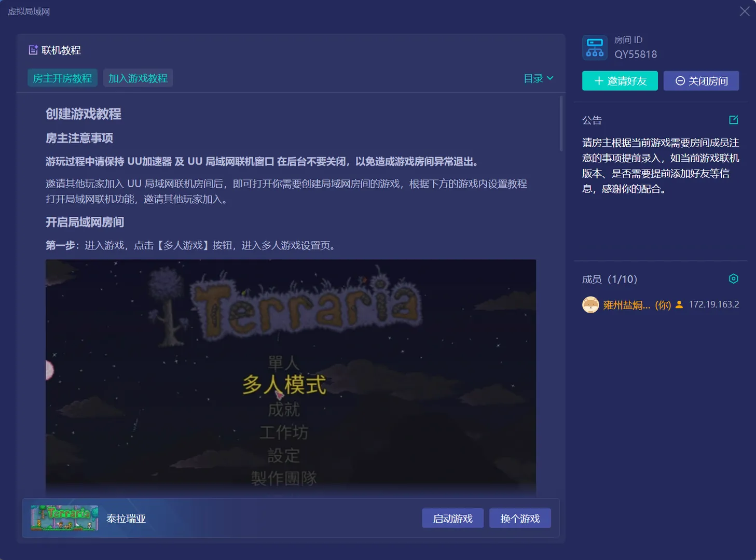The image size is (756, 560).
Task: Click the paragraph starting 邀请其他玩家加入
Action: pyautogui.click(x=286, y=191)
